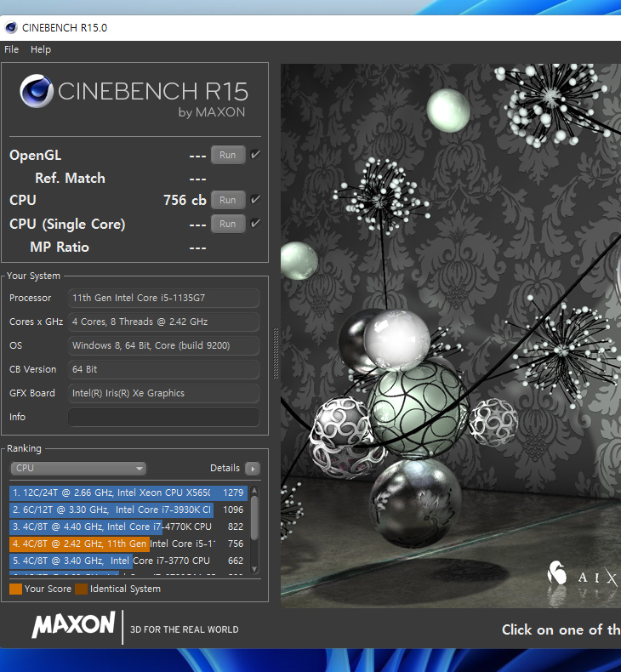Click the Details label in Ranking
The width and height of the screenshot is (621, 672).
click(x=225, y=468)
